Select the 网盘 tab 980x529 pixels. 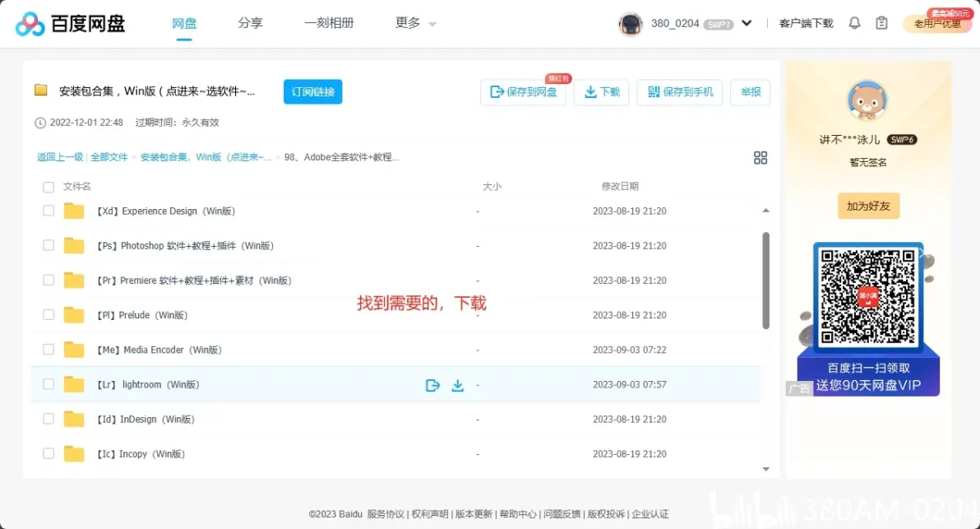point(184,23)
